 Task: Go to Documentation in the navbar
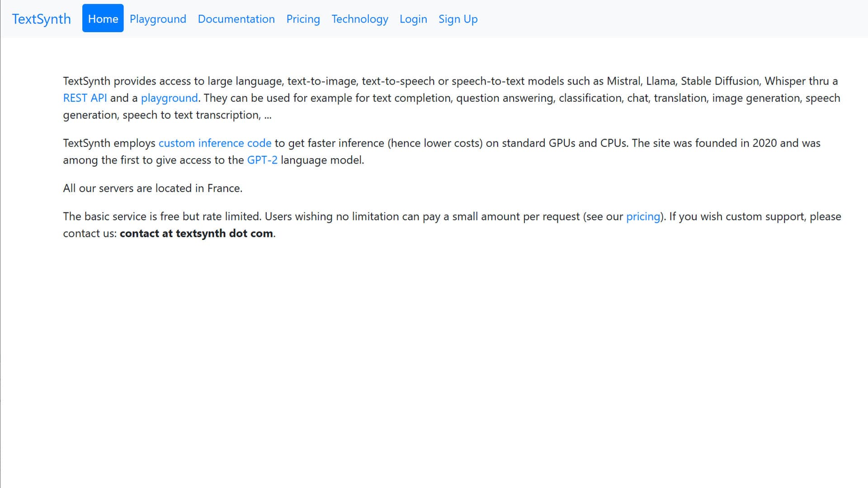[236, 19]
